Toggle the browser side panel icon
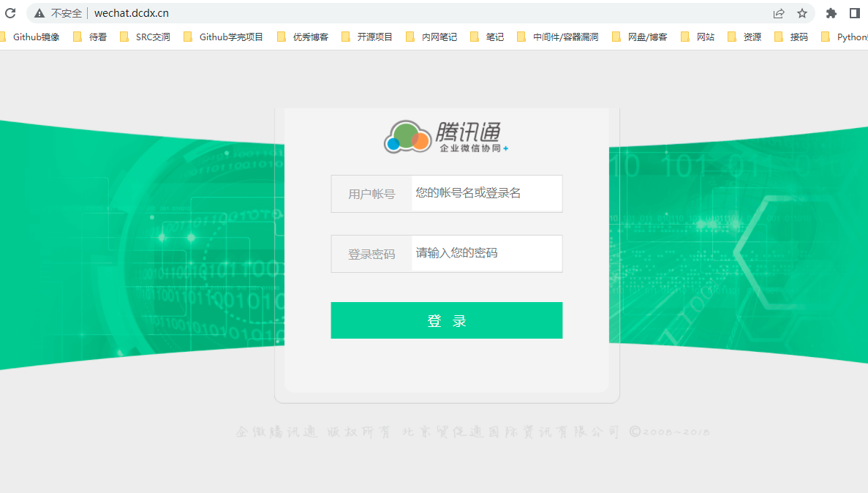Image resolution: width=868 pixels, height=493 pixels. click(855, 13)
